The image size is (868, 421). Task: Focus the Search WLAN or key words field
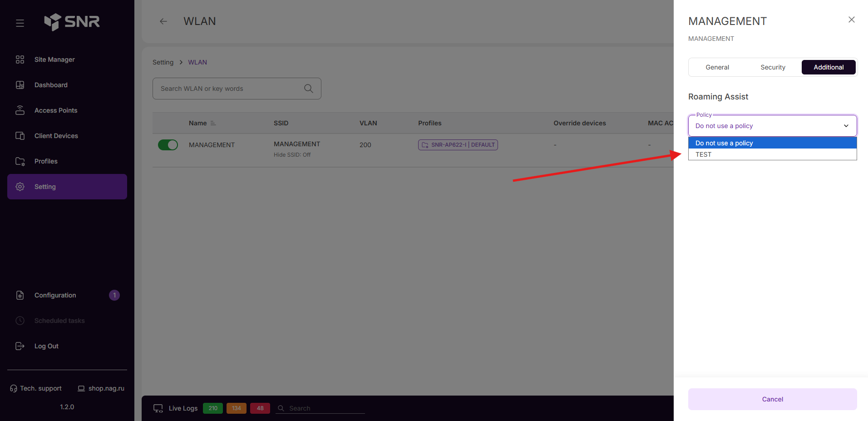click(237, 89)
